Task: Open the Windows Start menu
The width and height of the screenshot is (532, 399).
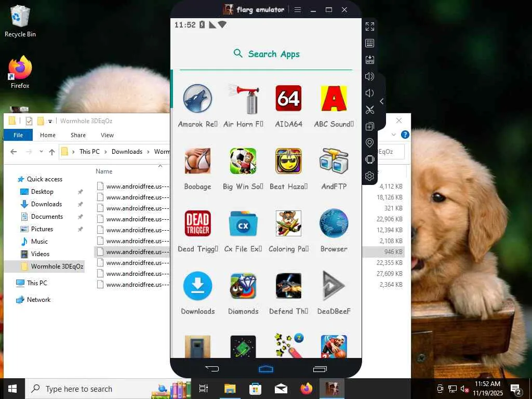Action: [12, 389]
